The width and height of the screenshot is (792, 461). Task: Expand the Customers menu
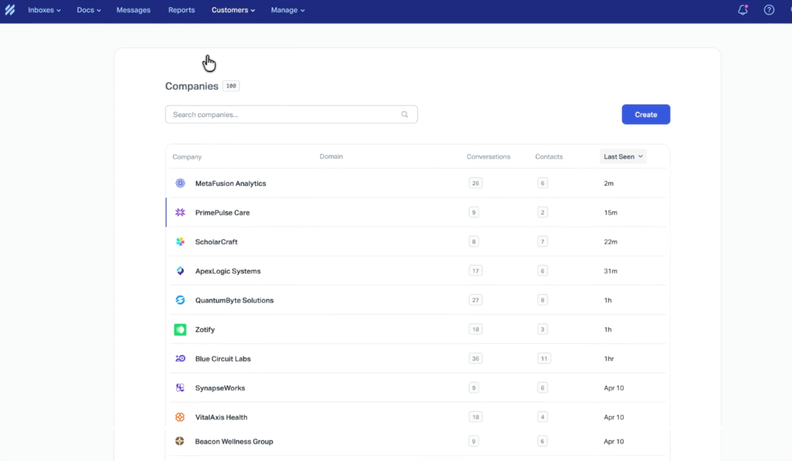pos(233,10)
